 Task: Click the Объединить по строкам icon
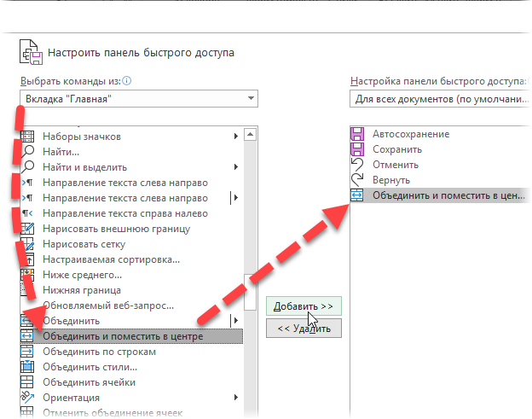pyautogui.click(x=27, y=352)
